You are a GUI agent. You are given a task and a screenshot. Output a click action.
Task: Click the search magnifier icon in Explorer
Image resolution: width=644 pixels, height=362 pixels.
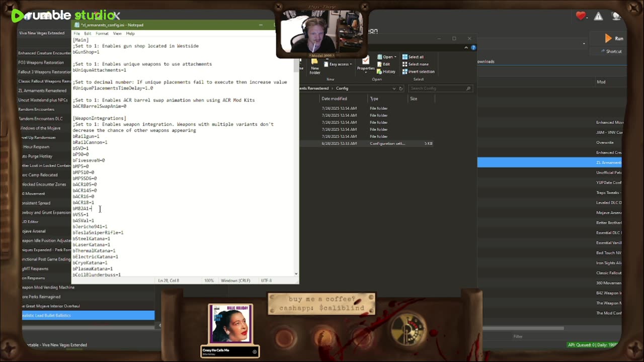(468, 88)
